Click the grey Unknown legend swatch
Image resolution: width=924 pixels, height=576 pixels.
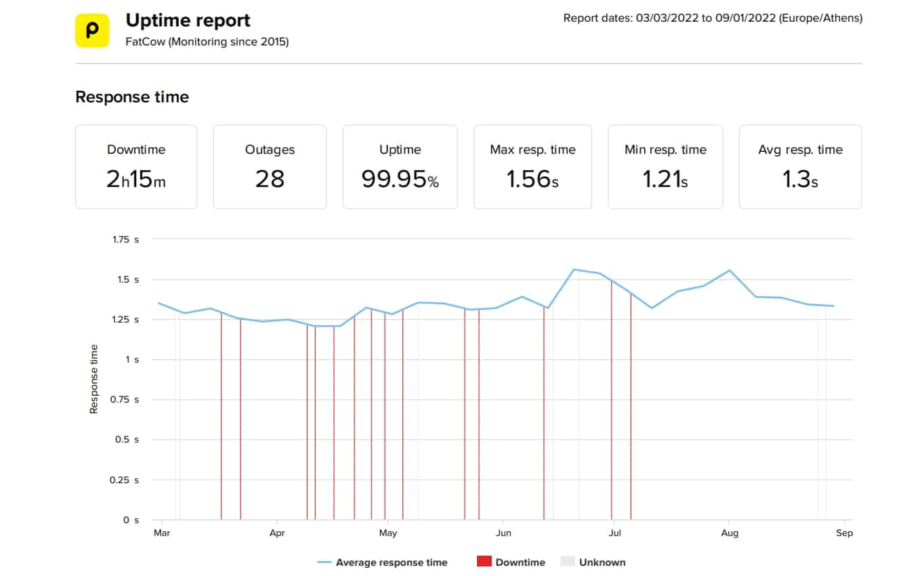click(568, 562)
